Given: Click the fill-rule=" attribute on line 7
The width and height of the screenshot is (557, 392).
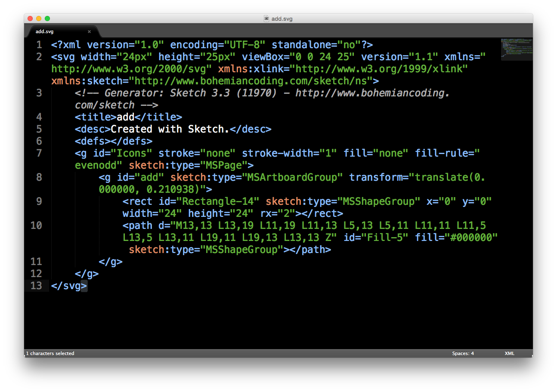Looking at the screenshot, I should tap(448, 153).
